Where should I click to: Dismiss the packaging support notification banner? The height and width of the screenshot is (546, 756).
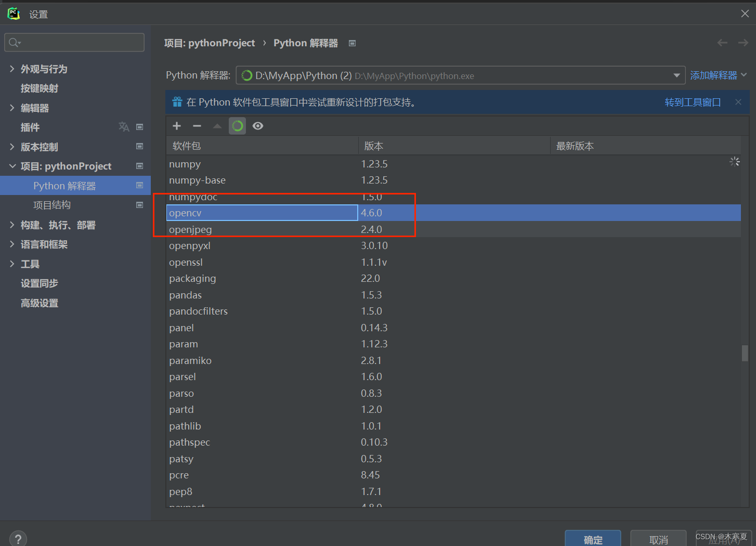point(738,102)
